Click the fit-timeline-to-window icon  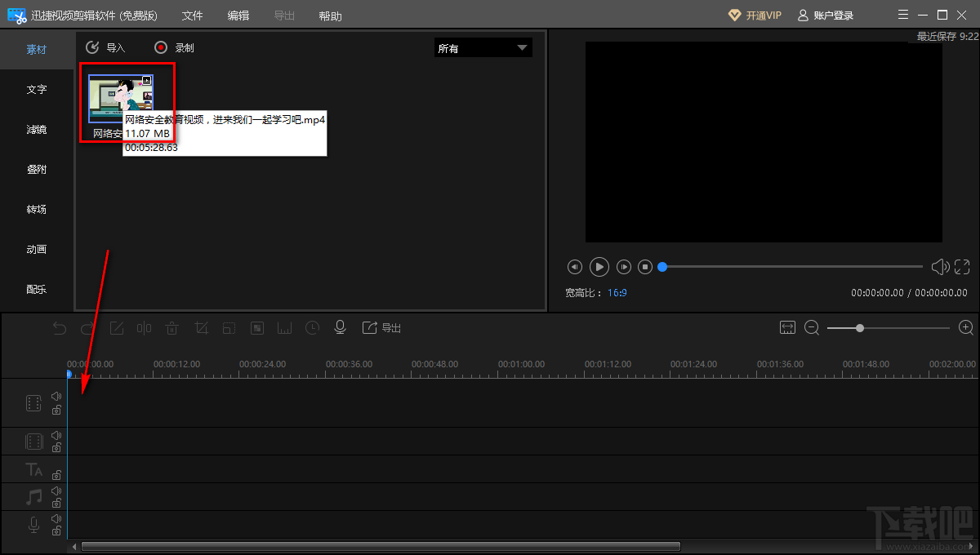point(787,327)
